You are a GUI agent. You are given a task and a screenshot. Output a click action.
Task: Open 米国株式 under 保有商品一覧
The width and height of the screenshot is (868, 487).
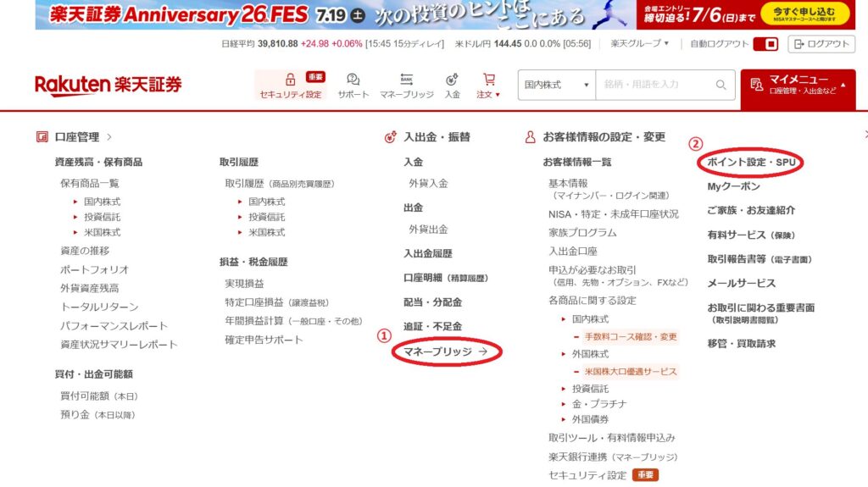pyautogui.click(x=103, y=232)
